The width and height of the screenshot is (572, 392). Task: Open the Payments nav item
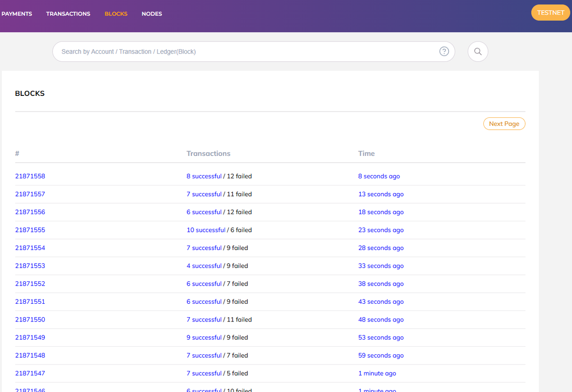click(17, 14)
